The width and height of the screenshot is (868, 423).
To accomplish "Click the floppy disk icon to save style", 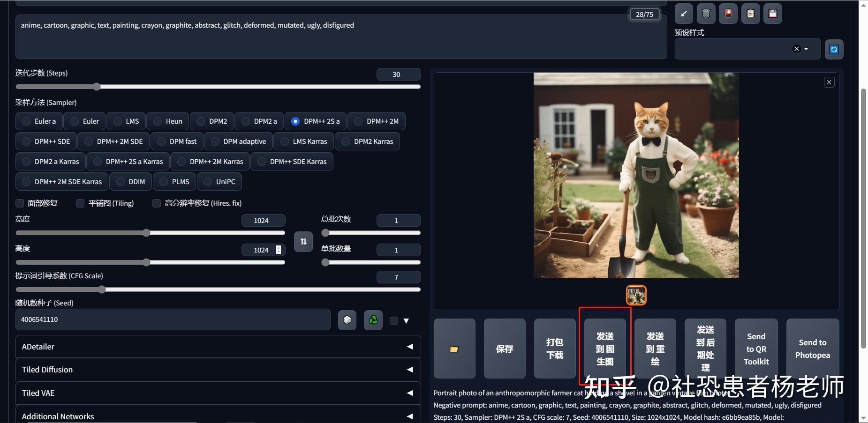I will coord(772,14).
